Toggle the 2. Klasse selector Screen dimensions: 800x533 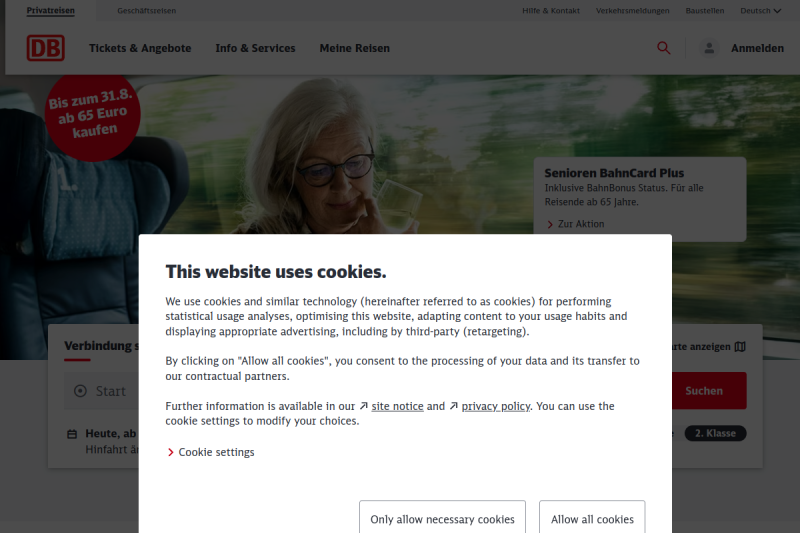coord(715,434)
